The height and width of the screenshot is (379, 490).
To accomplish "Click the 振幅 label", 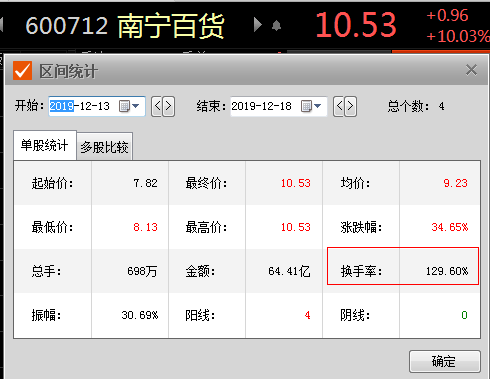I will coord(46,315).
